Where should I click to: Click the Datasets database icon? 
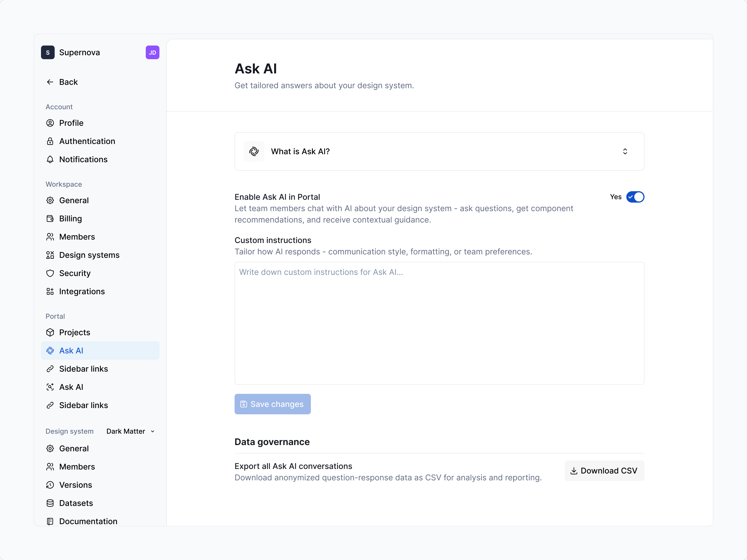click(x=50, y=503)
